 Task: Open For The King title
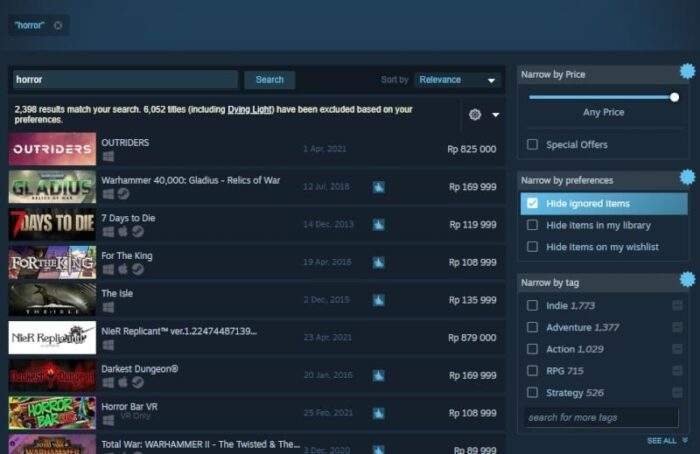tap(127, 256)
